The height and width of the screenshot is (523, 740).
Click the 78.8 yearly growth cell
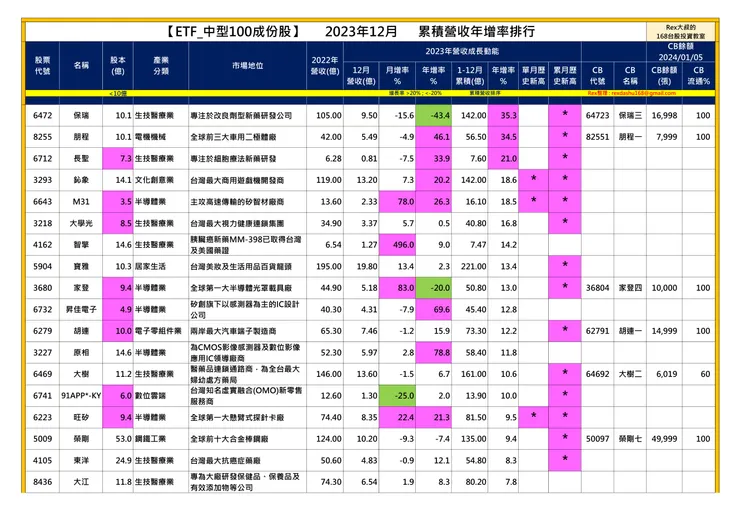pos(433,353)
